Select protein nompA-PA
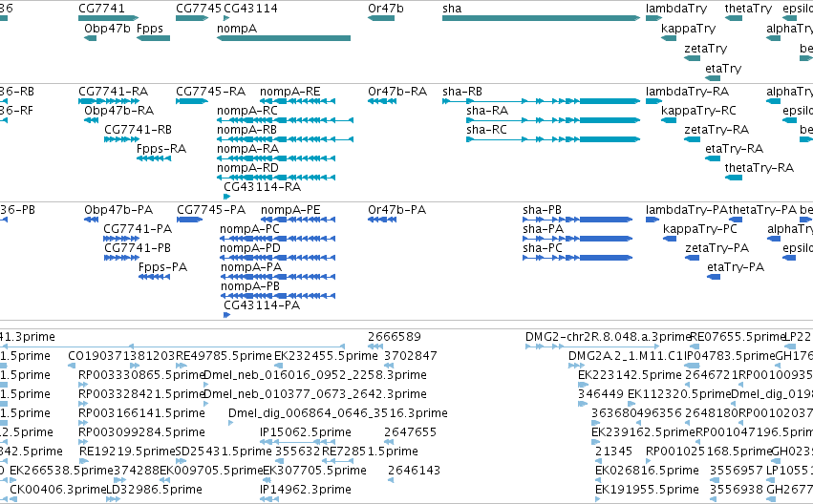Screen dimensions: 813x504 pos(251,267)
